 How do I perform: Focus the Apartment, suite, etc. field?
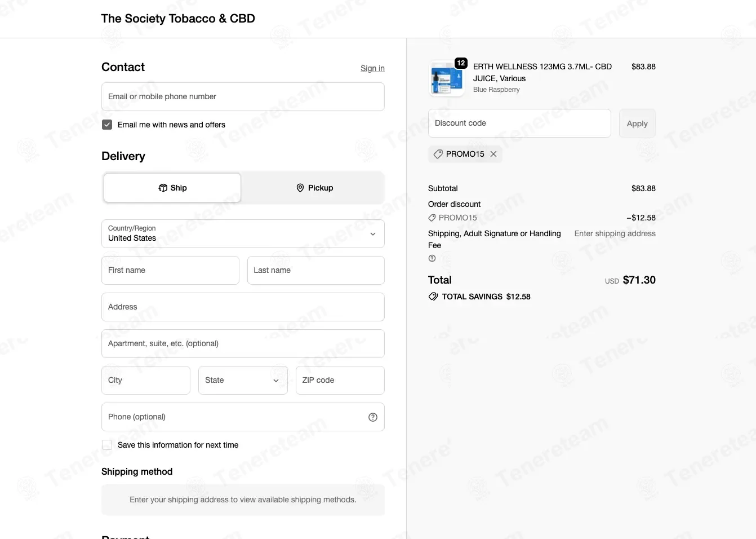(x=243, y=344)
